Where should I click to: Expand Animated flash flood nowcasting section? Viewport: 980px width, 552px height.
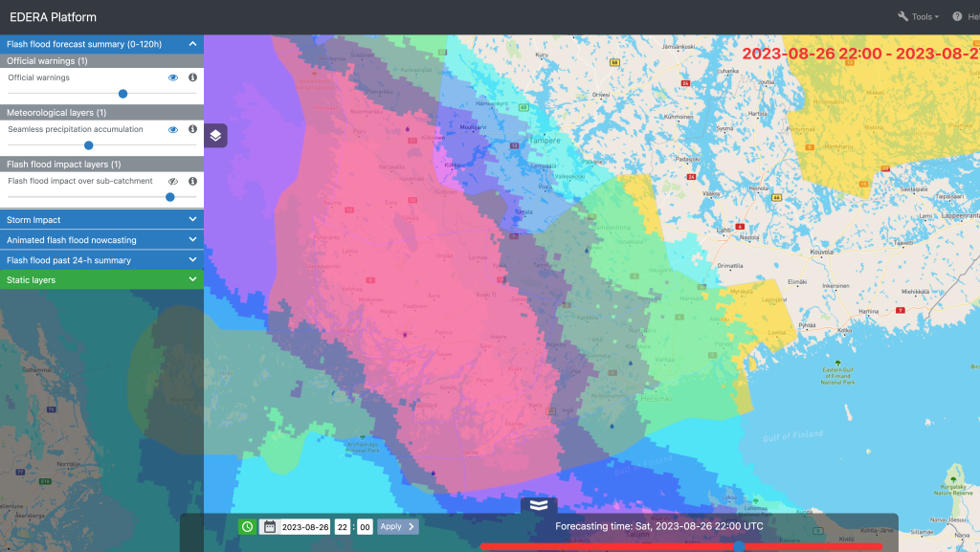click(101, 240)
